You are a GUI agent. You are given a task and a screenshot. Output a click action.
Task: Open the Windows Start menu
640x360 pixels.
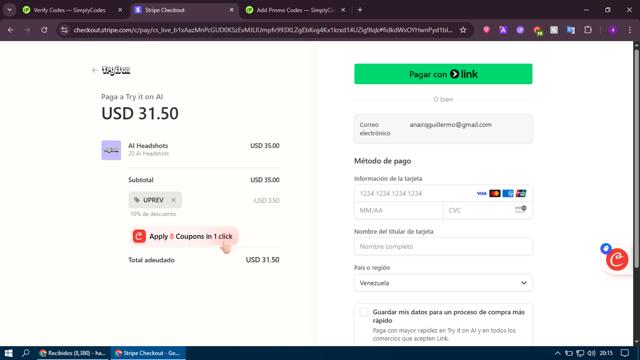coord(8,353)
